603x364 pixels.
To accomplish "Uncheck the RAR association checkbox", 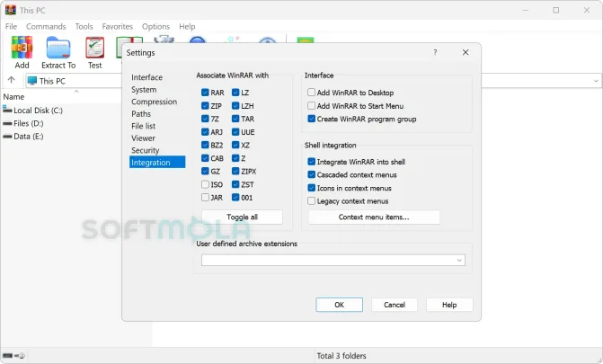I will (x=205, y=93).
